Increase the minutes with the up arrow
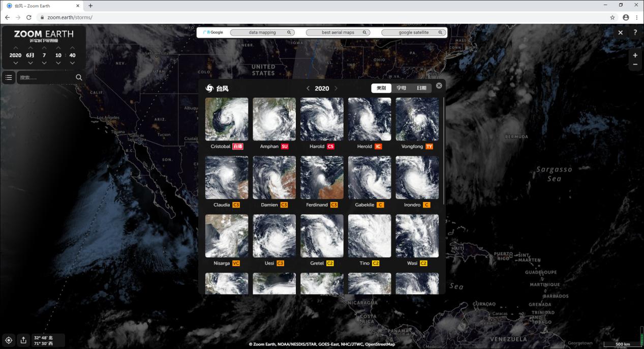The image size is (644, 349). click(x=72, y=48)
